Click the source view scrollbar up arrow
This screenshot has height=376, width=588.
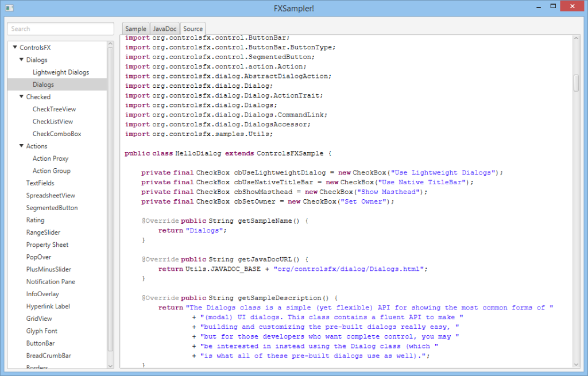pos(576,38)
